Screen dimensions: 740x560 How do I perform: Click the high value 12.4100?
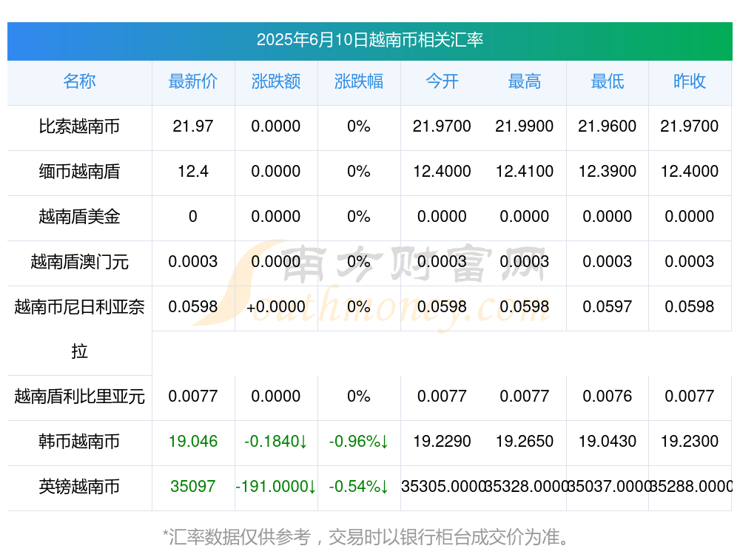[x=525, y=172]
